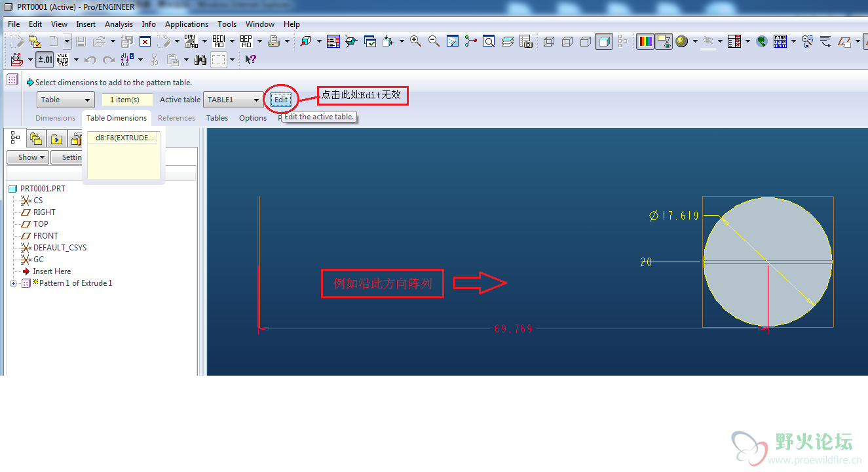Image resolution: width=868 pixels, height=472 pixels.
Task: Click the globe icon in top toolbar
Action: tap(762, 41)
